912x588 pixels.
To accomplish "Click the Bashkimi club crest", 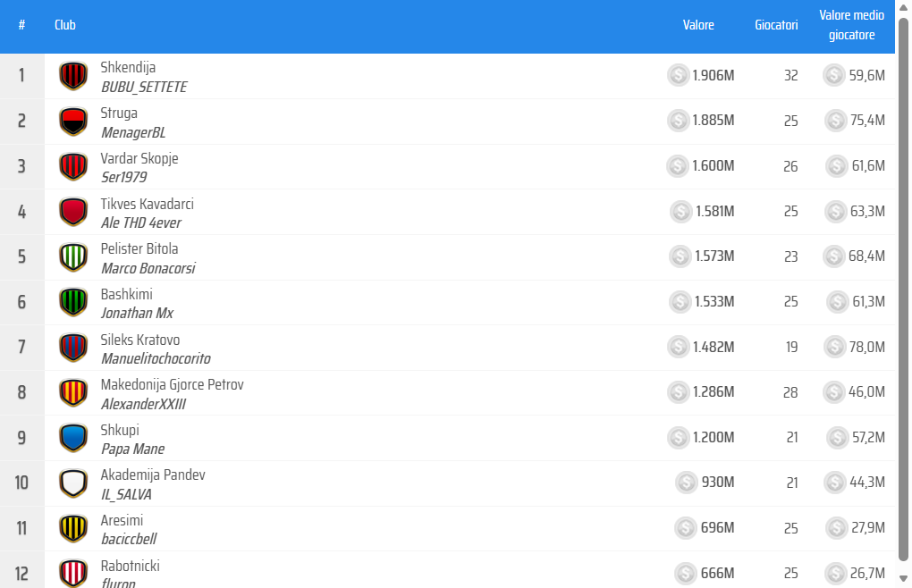I will click(72, 302).
